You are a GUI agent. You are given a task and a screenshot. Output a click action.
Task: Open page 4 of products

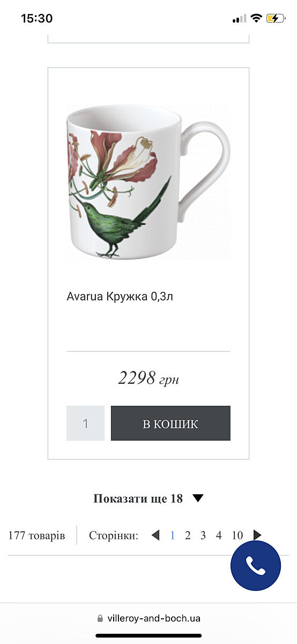pos(219,535)
